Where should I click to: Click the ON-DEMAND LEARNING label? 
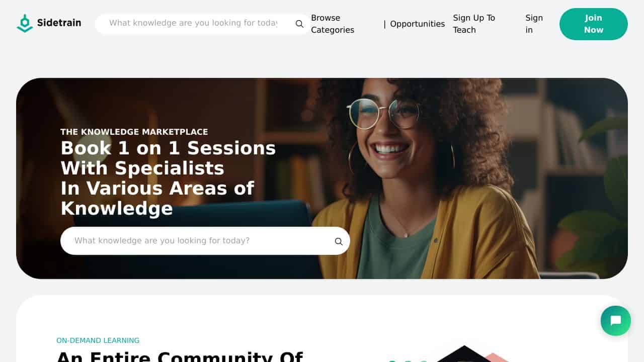click(x=98, y=340)
